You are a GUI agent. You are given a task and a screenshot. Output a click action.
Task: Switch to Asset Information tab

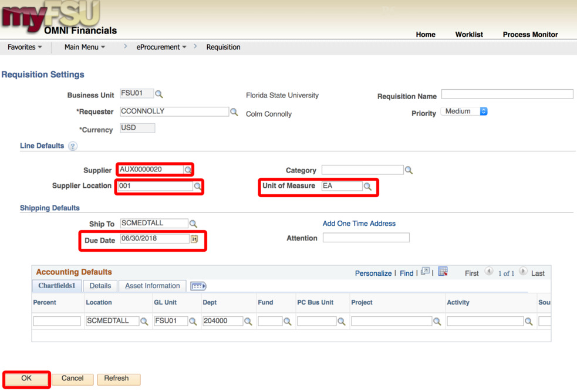pos(153,286)
